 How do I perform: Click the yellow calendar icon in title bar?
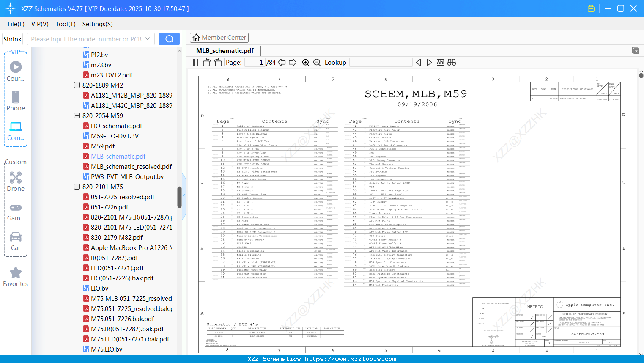591,8
